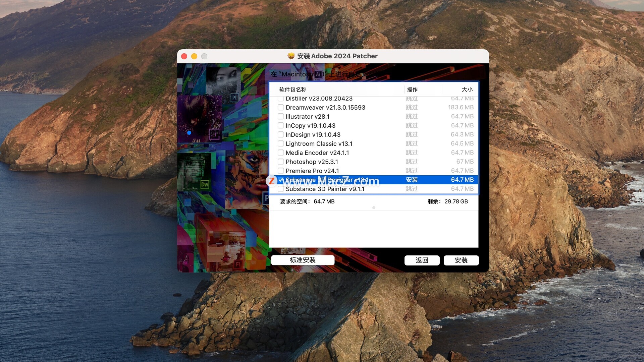Click the Dw Dreamweaver artwork icon
This screenshot has height=362, width=644.
point(205,184)
